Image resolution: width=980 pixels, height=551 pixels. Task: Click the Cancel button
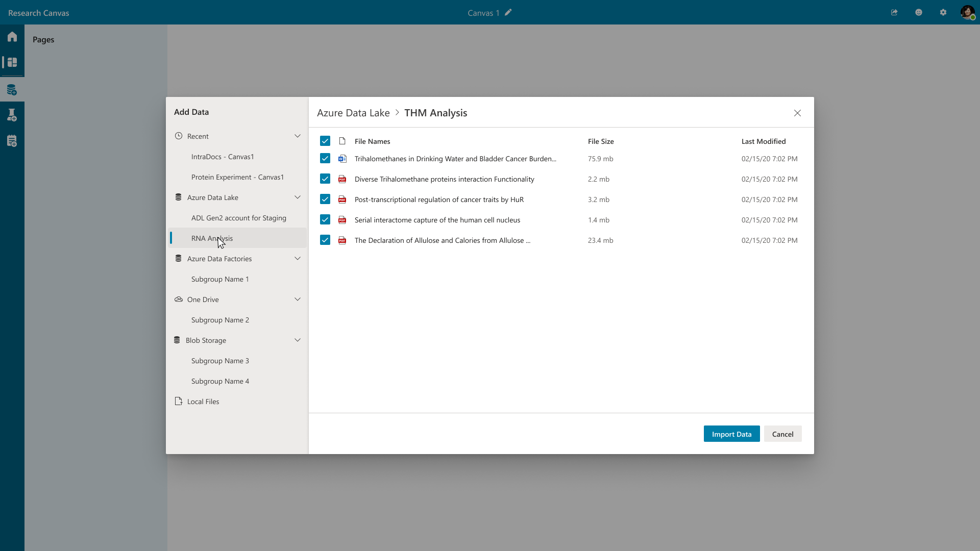coord(782,434)
